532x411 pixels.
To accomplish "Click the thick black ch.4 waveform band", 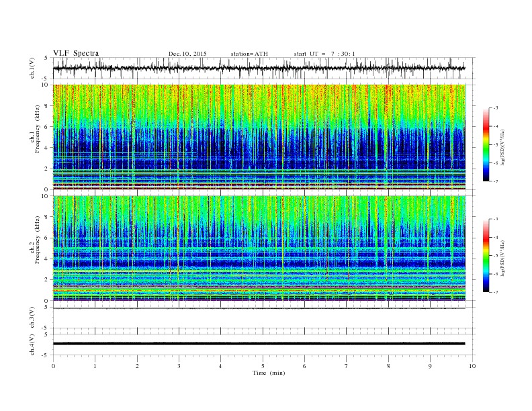I will [x=259, y=344].
